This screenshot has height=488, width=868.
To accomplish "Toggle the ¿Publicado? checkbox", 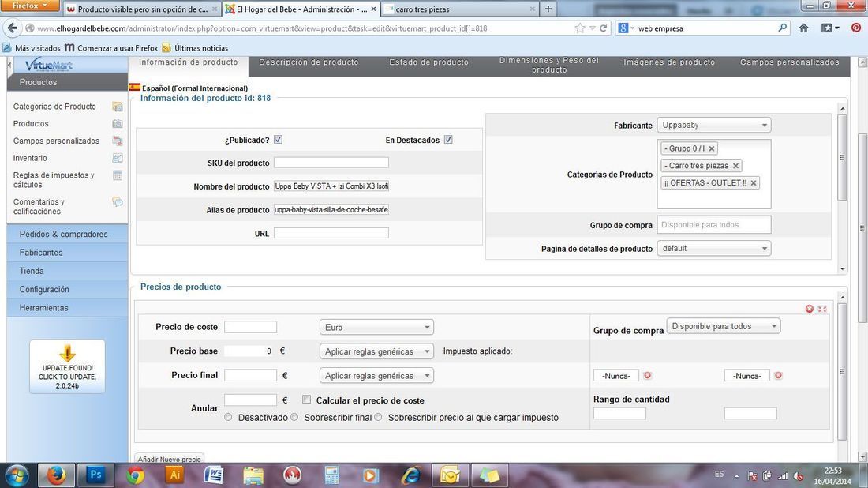I will [278, 140].
